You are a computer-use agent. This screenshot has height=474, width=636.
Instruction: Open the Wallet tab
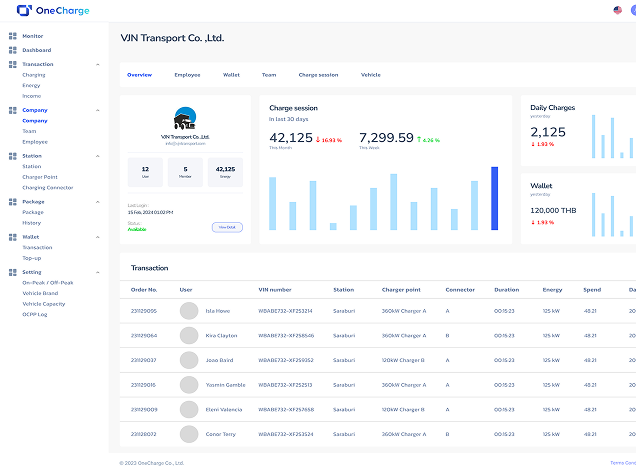coord(231,75)
